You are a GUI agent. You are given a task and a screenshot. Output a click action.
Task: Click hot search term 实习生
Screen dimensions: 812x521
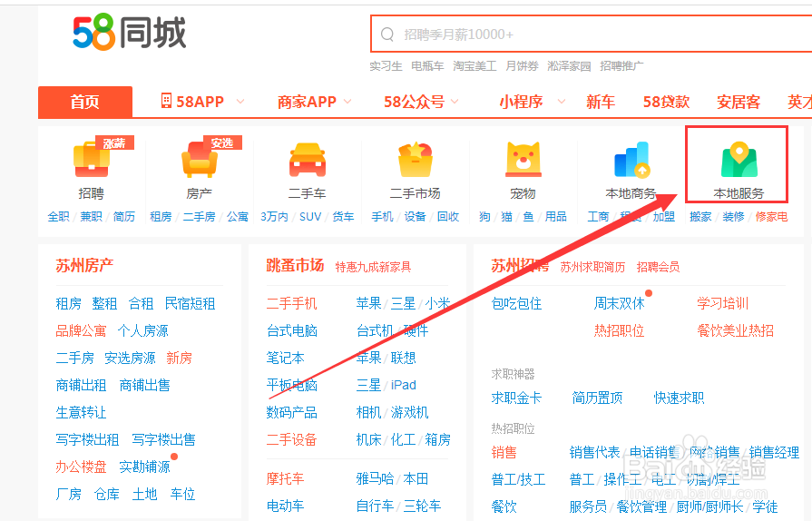(386, 66)
